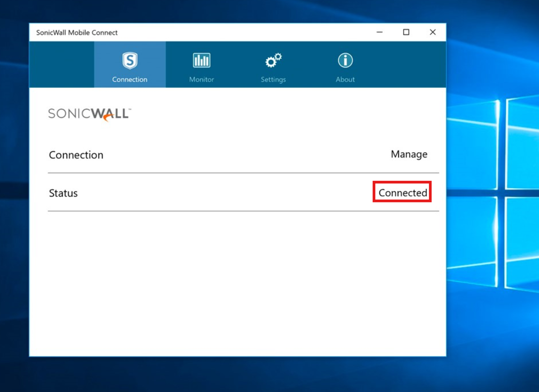Close the SonicWall Mobile Connect window
Viewport: 539px width, 392px height.
click(433, 32)
